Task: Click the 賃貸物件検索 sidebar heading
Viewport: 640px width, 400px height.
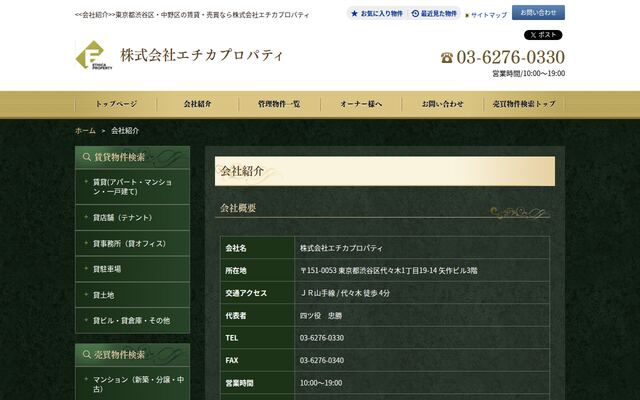Action: point(133,157)
